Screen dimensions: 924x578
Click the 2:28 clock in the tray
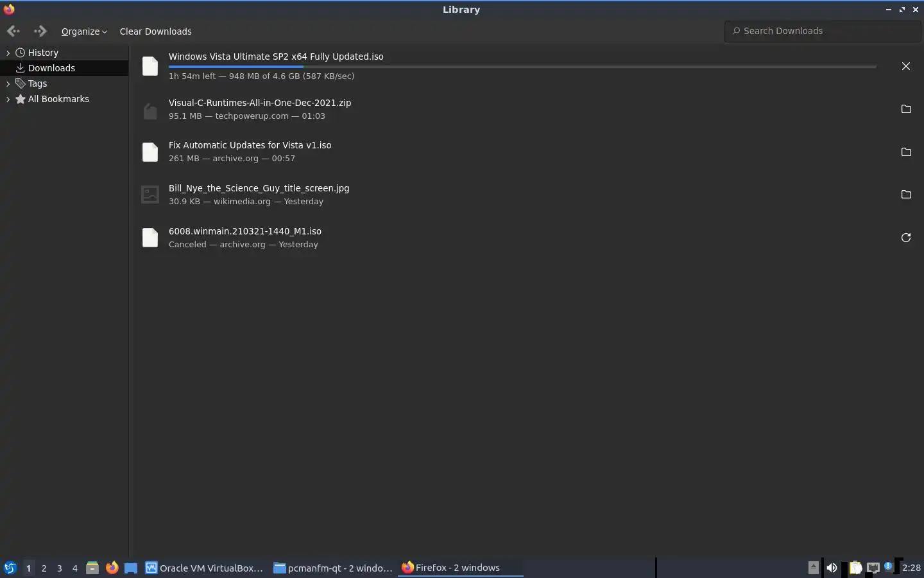[x=911, y=568]
